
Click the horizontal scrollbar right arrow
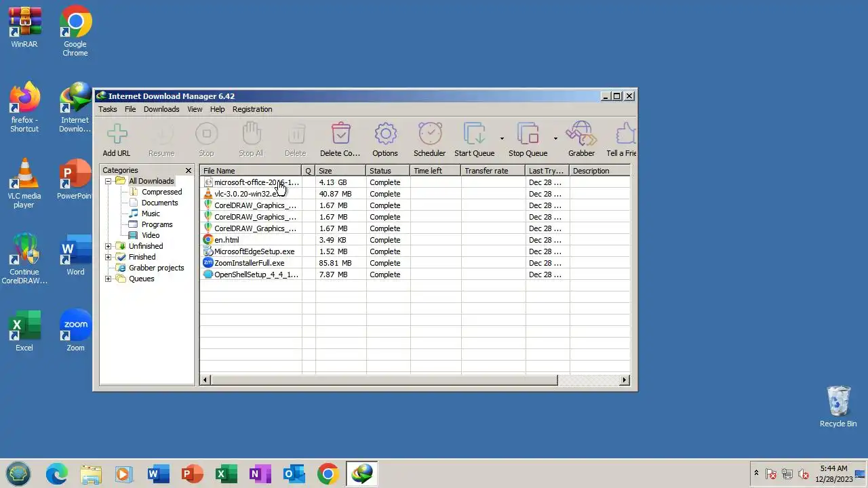(x=625, y=380)
